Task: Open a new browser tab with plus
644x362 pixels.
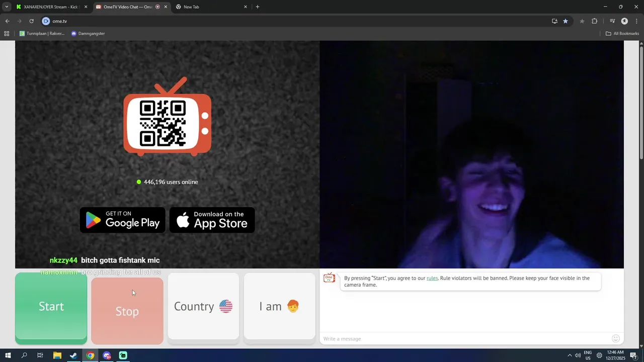Action: point(258,7)
